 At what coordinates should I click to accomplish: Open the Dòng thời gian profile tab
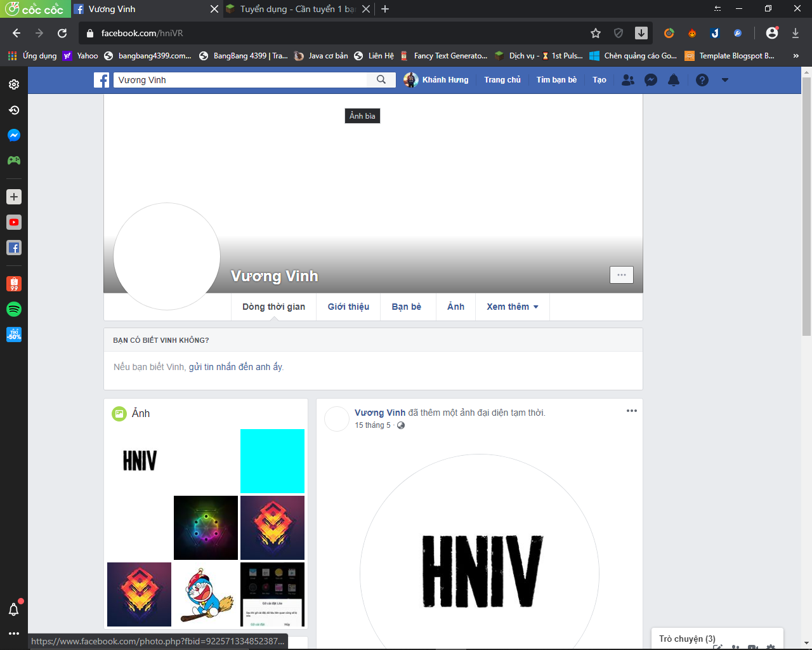pos(273,307)
